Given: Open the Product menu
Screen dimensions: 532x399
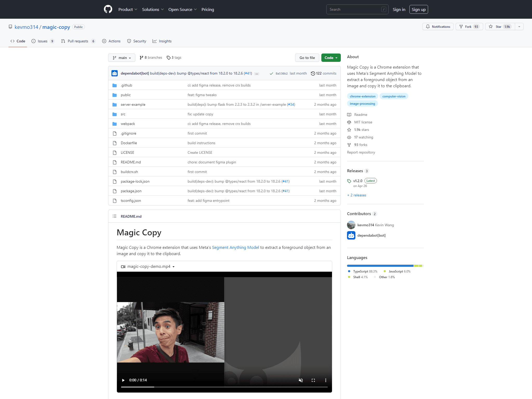Looking at the screenshot, I should click(x=128, y=9).
